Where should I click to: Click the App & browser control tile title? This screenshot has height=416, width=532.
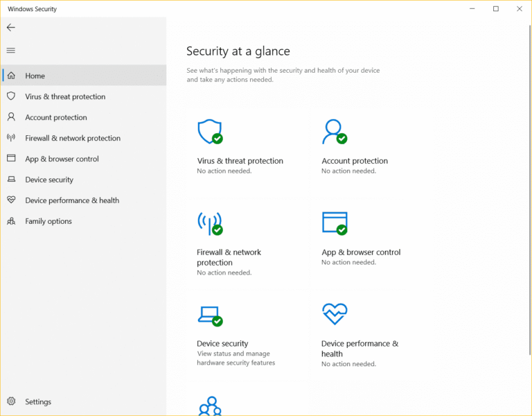(361, 252)
